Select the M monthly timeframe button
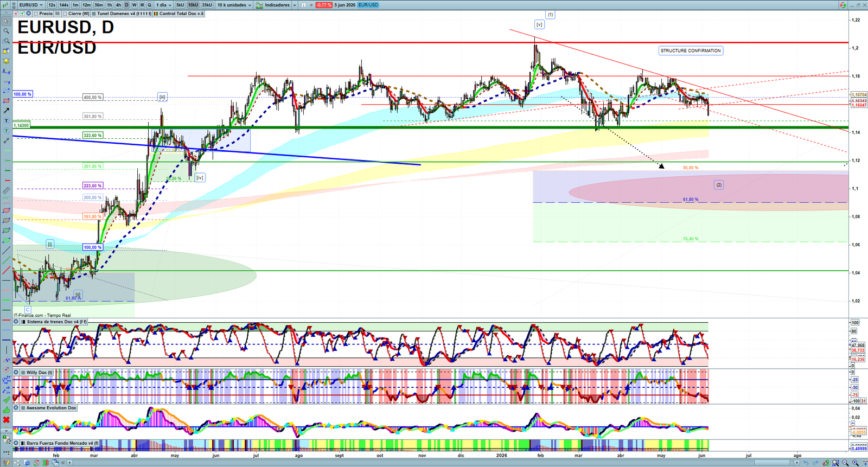868x467 pixels. 142,5
